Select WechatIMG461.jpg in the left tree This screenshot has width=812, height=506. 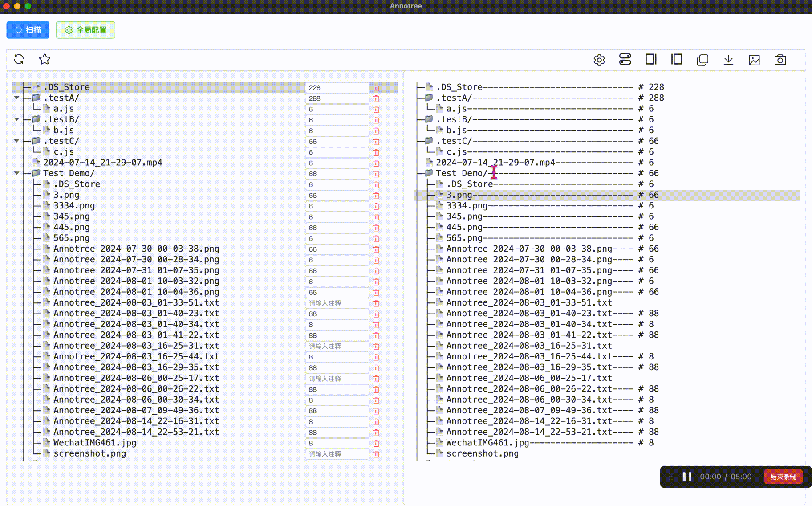pos(95,443)
